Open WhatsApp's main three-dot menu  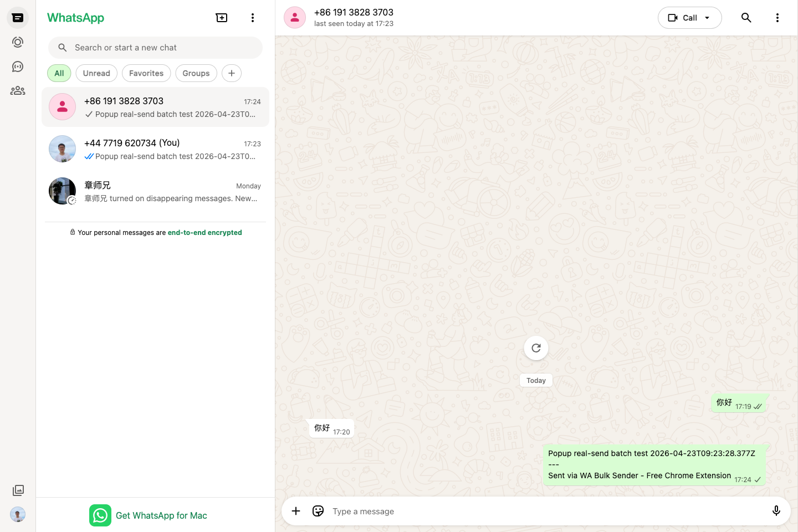coord(253,17)
